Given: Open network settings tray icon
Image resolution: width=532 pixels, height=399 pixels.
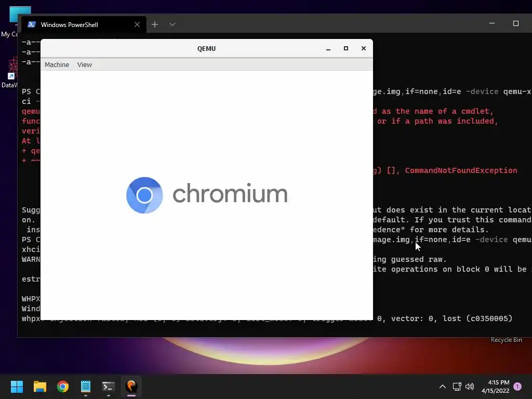Looking at the screenshot, I should 457,387.
